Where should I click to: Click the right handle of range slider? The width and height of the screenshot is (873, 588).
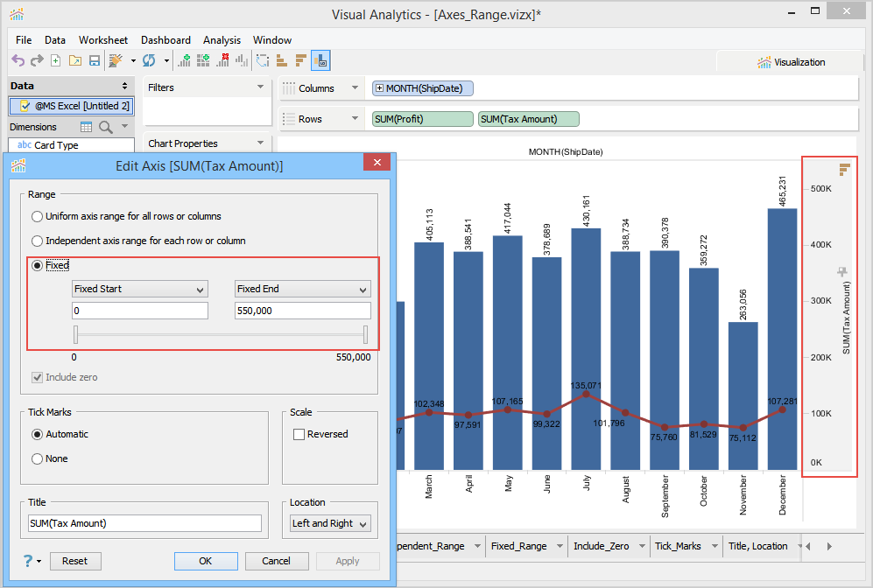click(365, 334)
